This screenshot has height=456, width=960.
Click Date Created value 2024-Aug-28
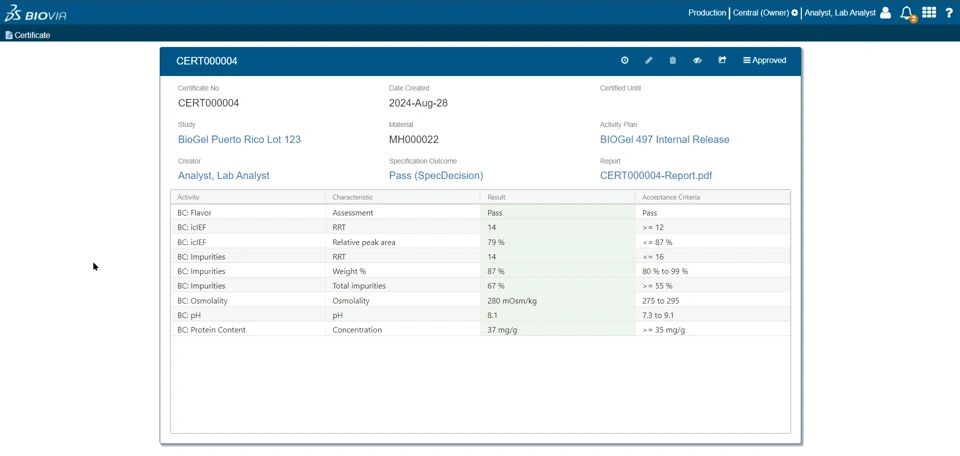(418, 103)
